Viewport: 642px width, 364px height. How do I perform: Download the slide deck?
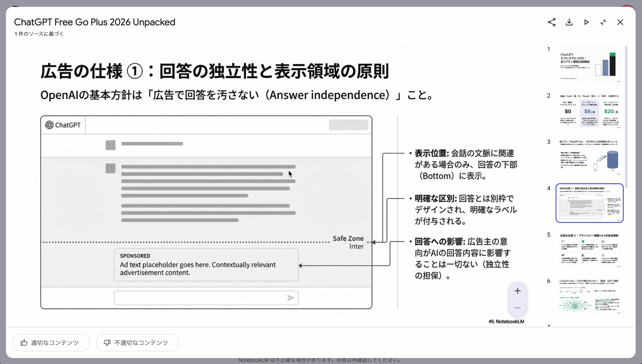(x=569, y=22)
